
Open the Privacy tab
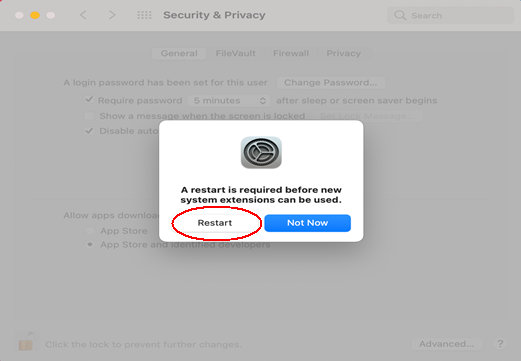pyautogui.click(x=343, y=53)
